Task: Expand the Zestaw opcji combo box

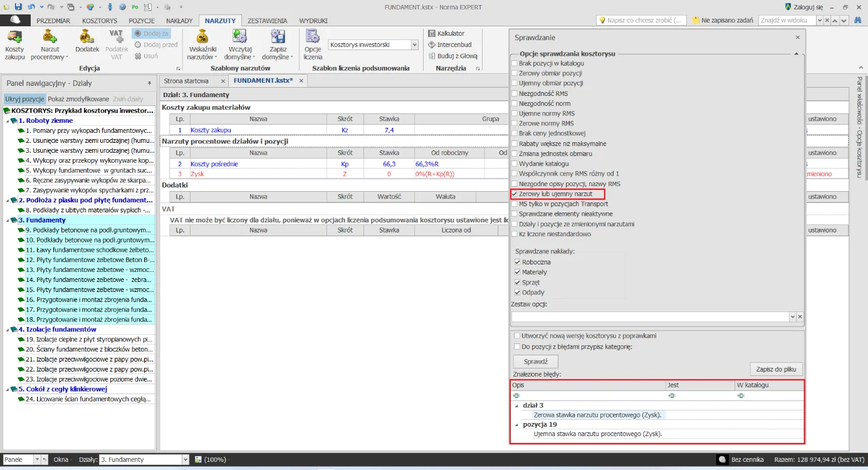Action: coord(792,317)
